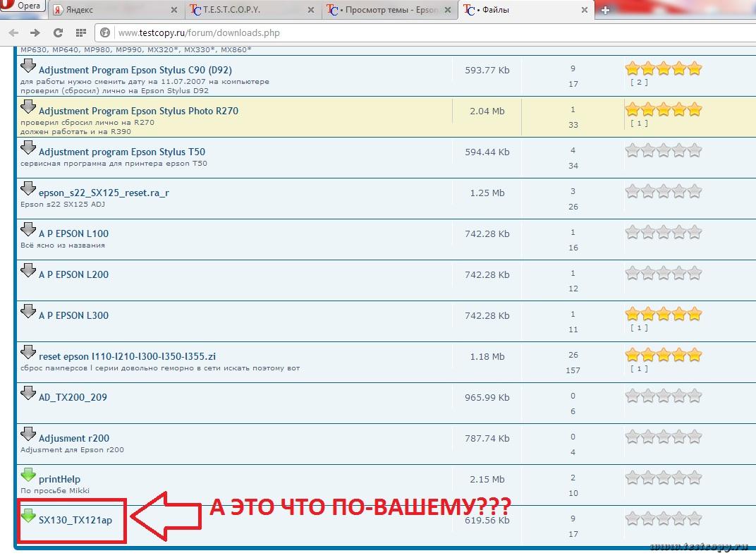Image resolution: width=756 pixels, height=558 pixels.
Task: Click green download arrow for SX130_TX121ap
Action: 28,516
